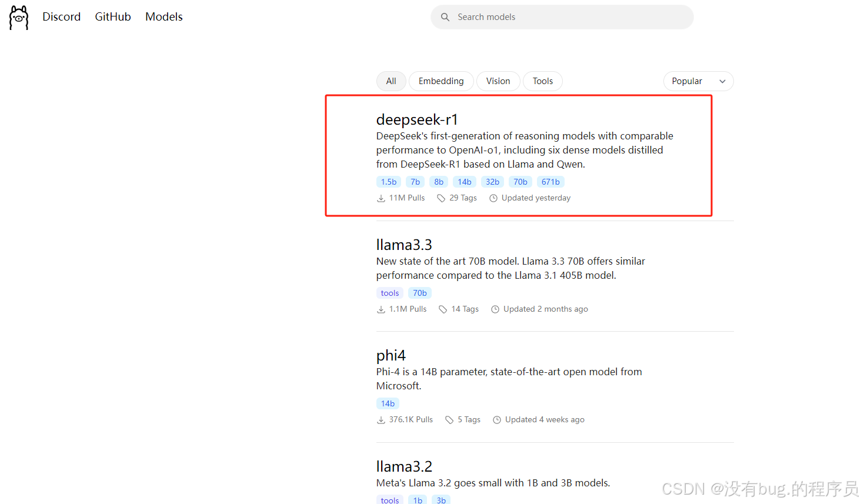Select the tools tag under llama3.3
Image resolution: width=861 pixels, height=504 pixels.
click(390, 293)
